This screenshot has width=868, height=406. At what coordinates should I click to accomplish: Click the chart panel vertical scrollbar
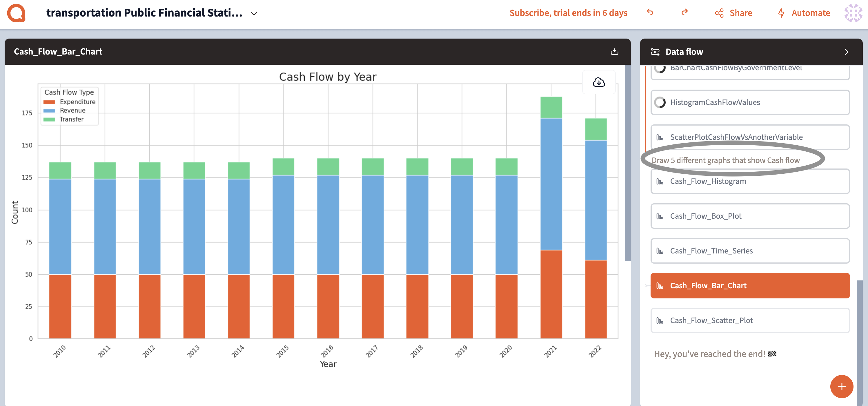point(627,163)
